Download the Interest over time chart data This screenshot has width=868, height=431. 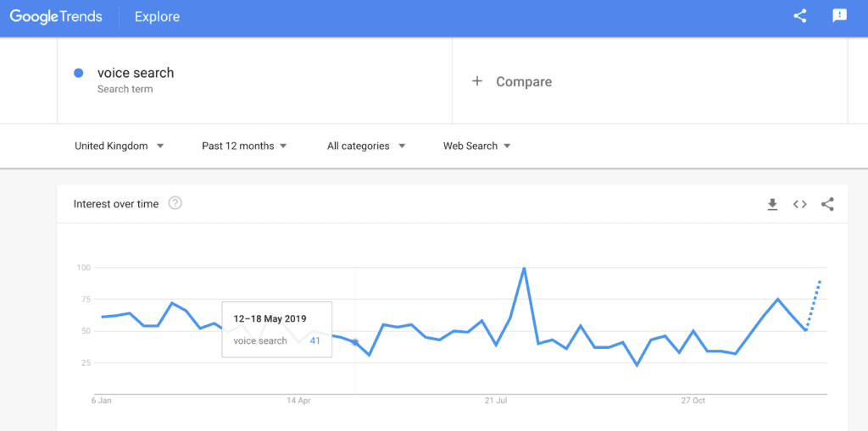772,204
